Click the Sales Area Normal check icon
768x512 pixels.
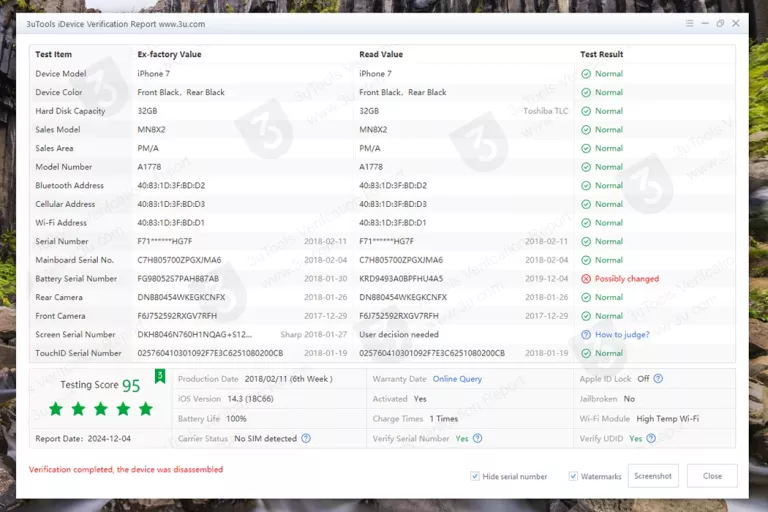586,148
